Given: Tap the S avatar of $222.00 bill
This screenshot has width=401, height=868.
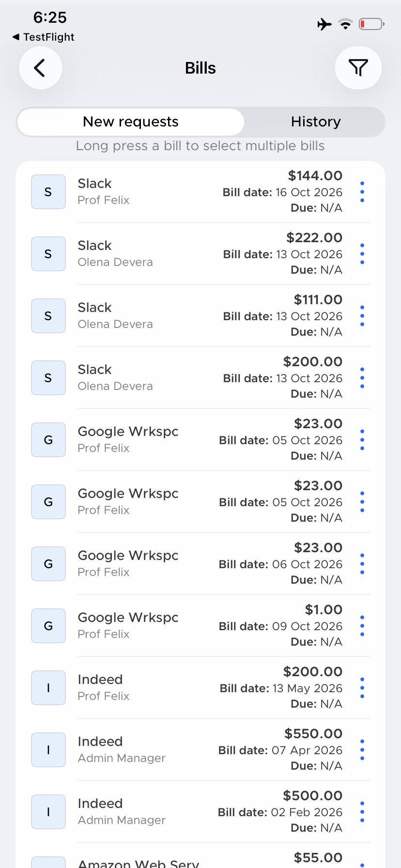Looking at the screenshot, I should [x=48, y=254].
